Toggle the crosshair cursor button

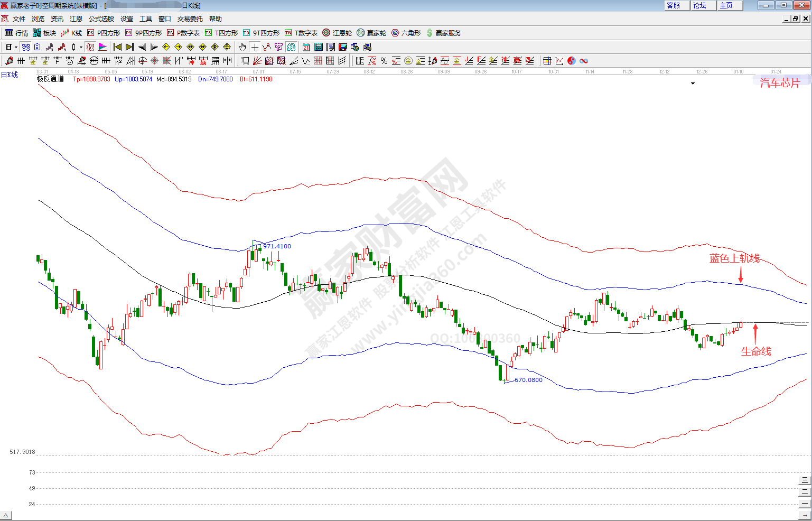[255, 47]
